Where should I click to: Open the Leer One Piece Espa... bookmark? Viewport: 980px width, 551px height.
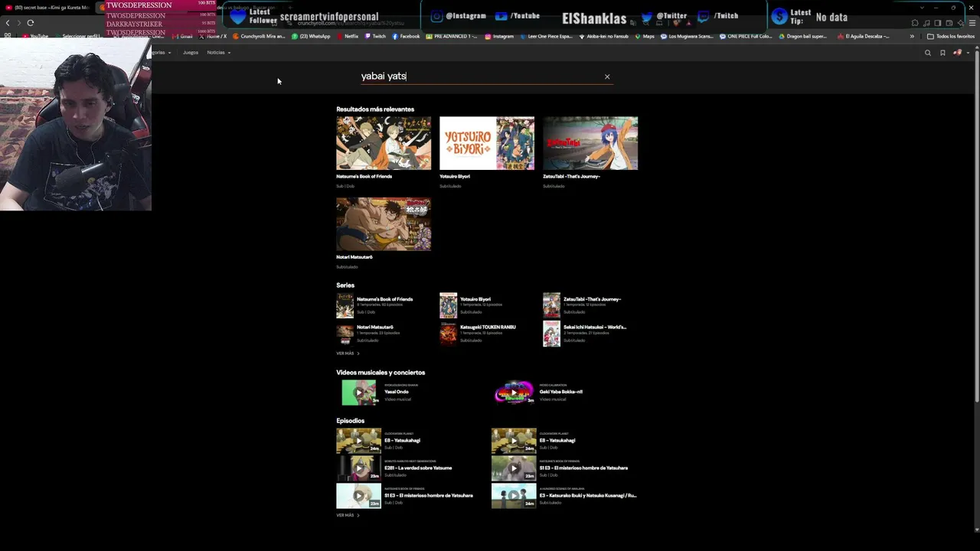coord(547,36)
